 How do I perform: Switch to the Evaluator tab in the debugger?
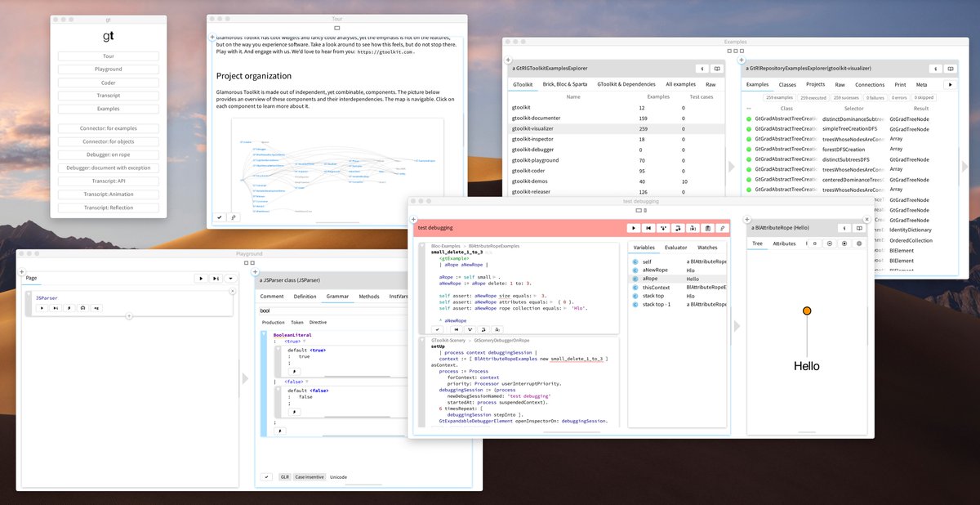click(675, 247)
